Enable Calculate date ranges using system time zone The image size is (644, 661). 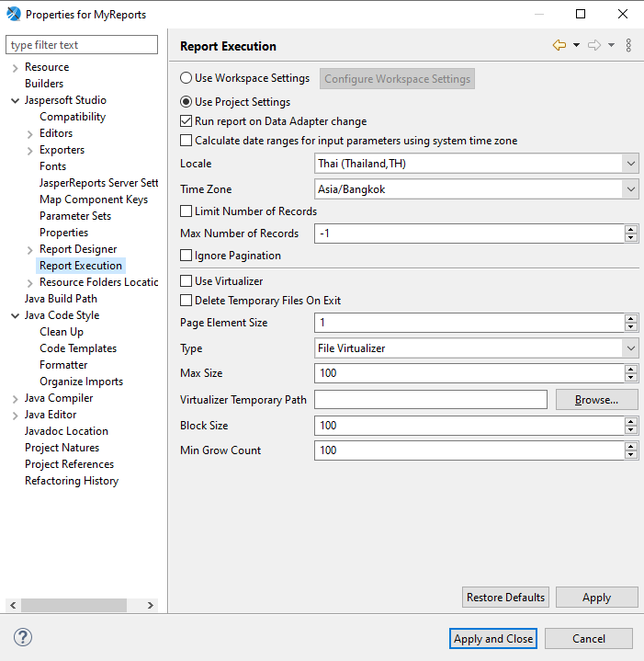click(186, 141)
